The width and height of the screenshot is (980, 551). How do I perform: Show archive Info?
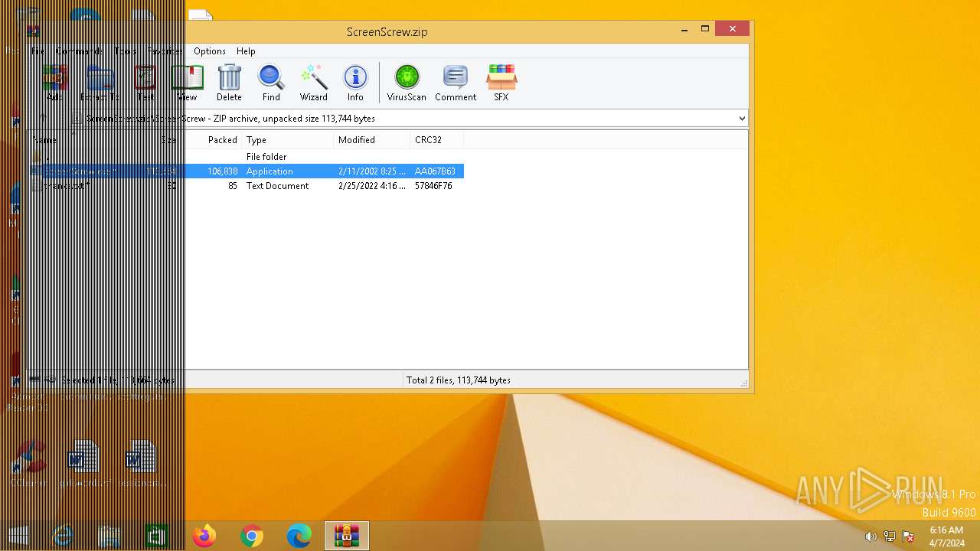pyautogui.click(x=355, y=83)
